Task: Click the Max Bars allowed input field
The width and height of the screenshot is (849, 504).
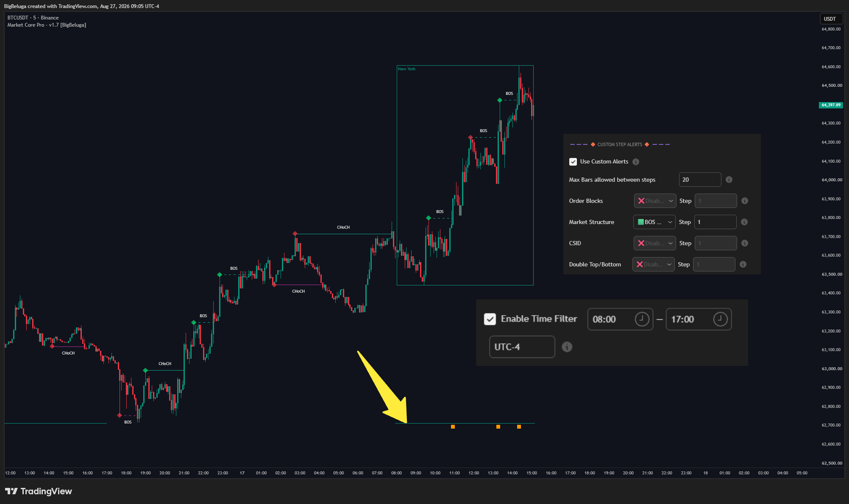Action: (x=700, y=180)
